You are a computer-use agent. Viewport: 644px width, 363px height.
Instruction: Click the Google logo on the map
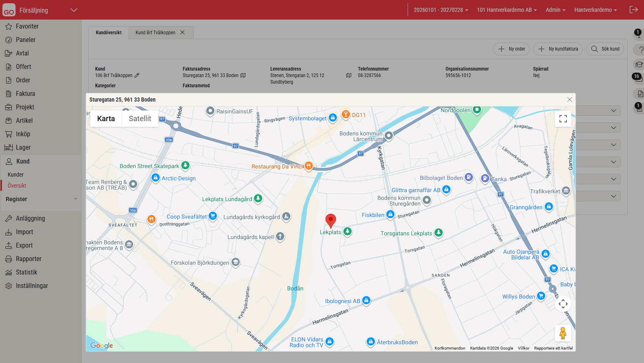point(102,345)
